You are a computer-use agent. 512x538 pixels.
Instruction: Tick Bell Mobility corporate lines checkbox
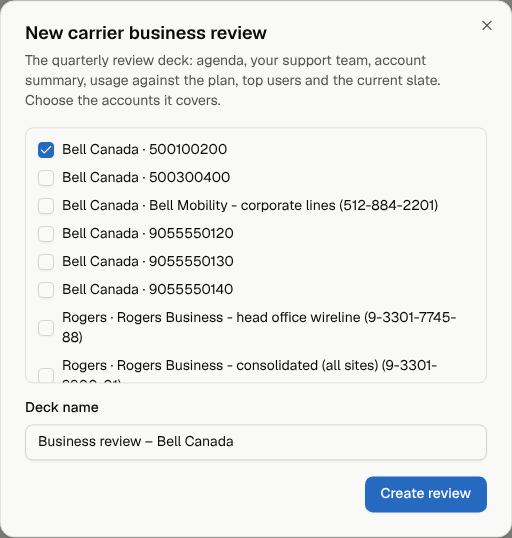click(x=46, y=206)
